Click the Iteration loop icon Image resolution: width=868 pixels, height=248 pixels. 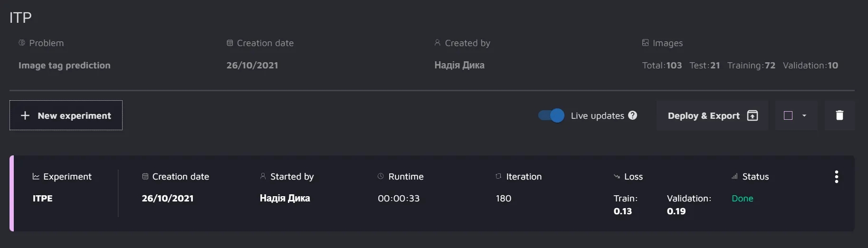(498, 176)
